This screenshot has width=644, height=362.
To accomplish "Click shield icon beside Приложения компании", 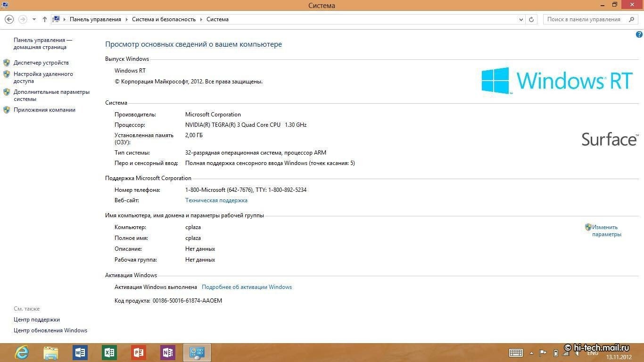I will pyautogui.click(x=7, y=110).
